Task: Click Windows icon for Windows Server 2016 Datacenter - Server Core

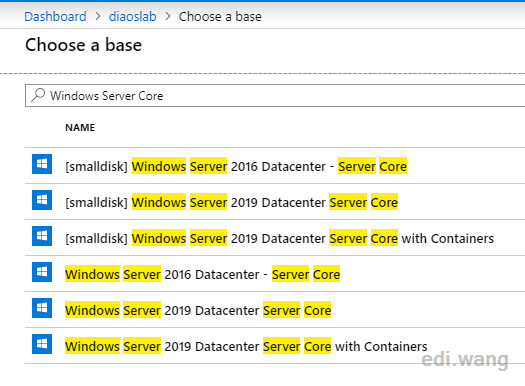Action: 42,272
